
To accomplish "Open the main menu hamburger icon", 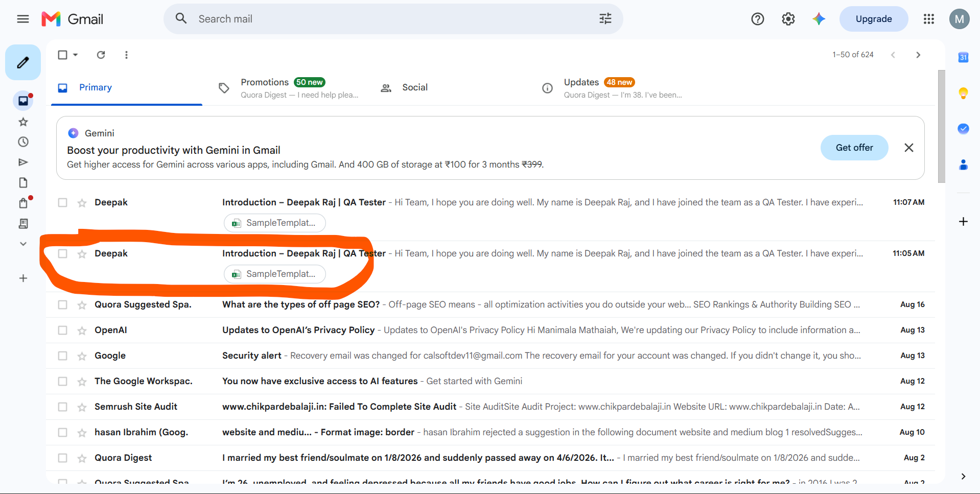I will click(x=23, y=19).
